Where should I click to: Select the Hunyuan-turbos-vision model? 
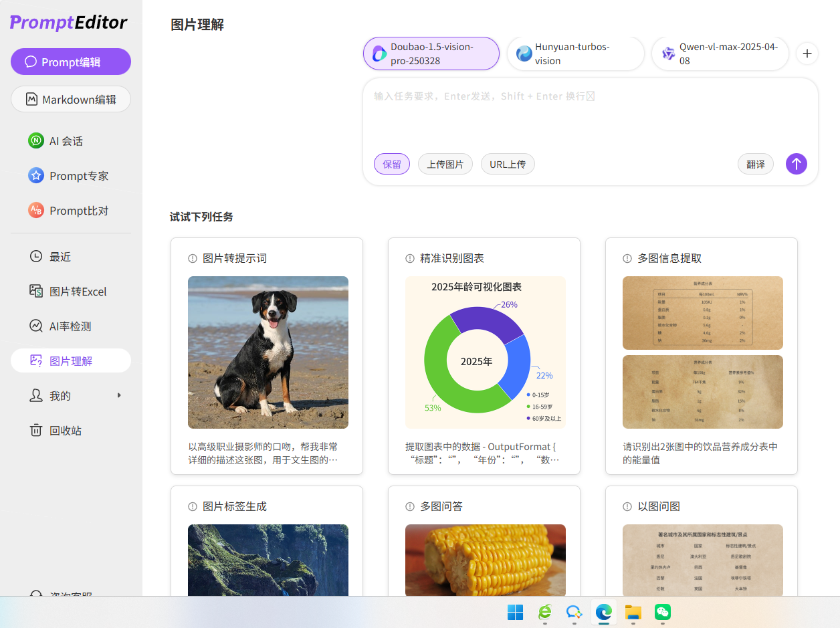click(x=575, y=54)
